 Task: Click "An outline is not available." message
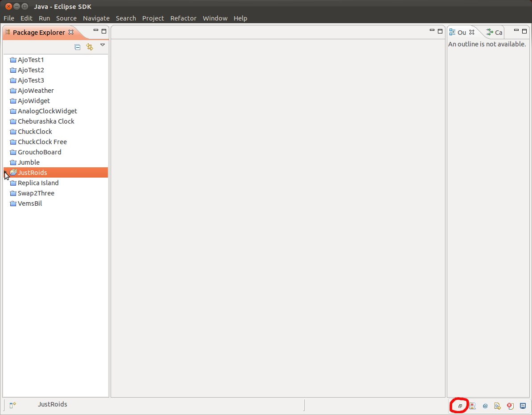(487, 44)
